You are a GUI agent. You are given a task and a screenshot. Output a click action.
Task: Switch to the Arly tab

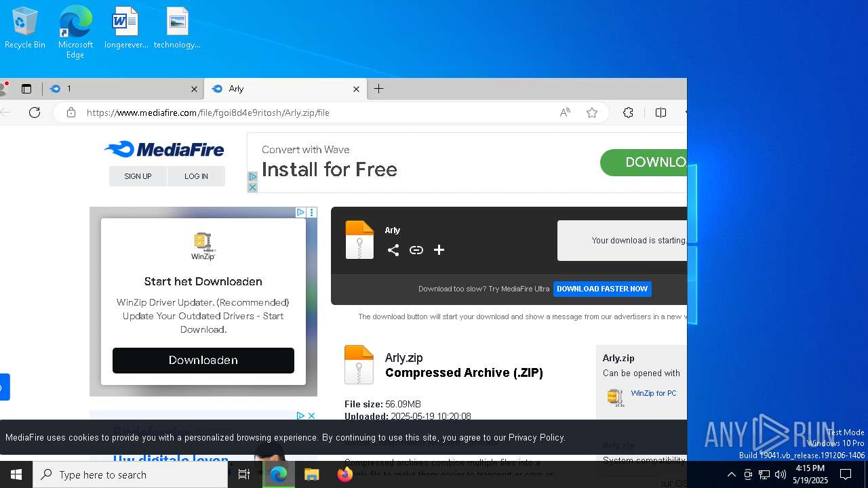(285, 89)
